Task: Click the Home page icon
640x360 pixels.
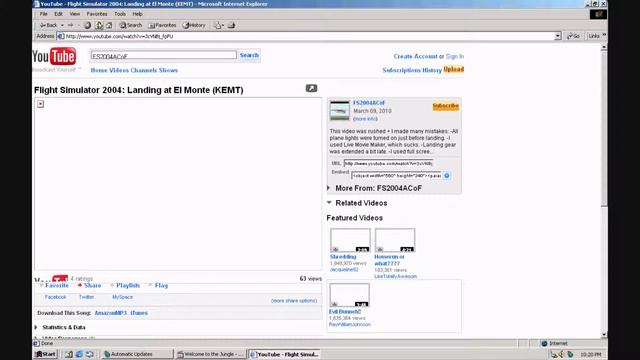Action: coord(109,25)
